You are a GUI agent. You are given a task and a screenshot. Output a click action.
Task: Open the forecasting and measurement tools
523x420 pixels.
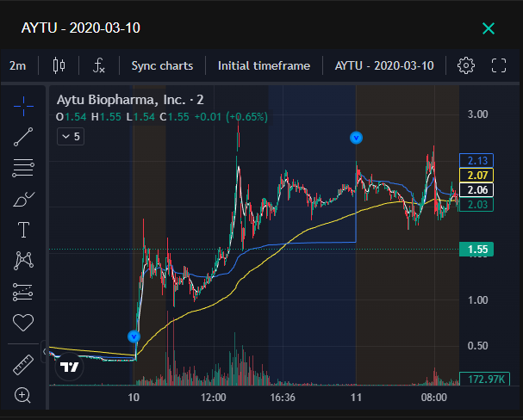pyautogui.click(x=22, y=292)
